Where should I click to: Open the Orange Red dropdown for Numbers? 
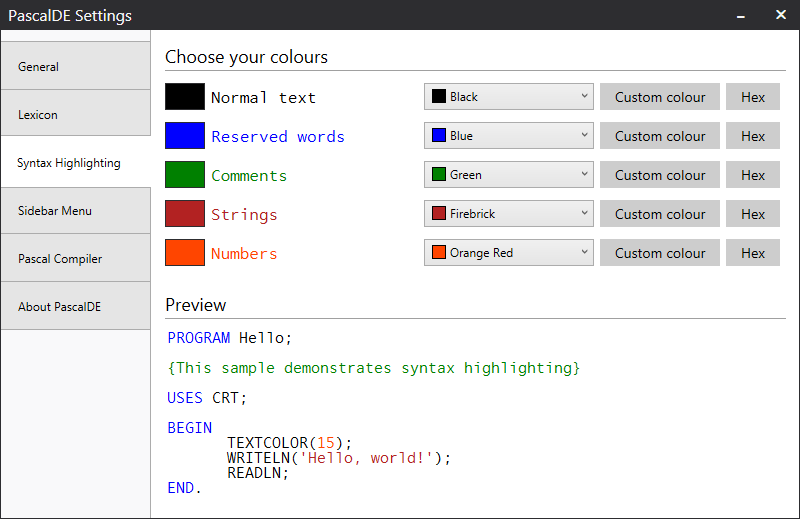508,253
